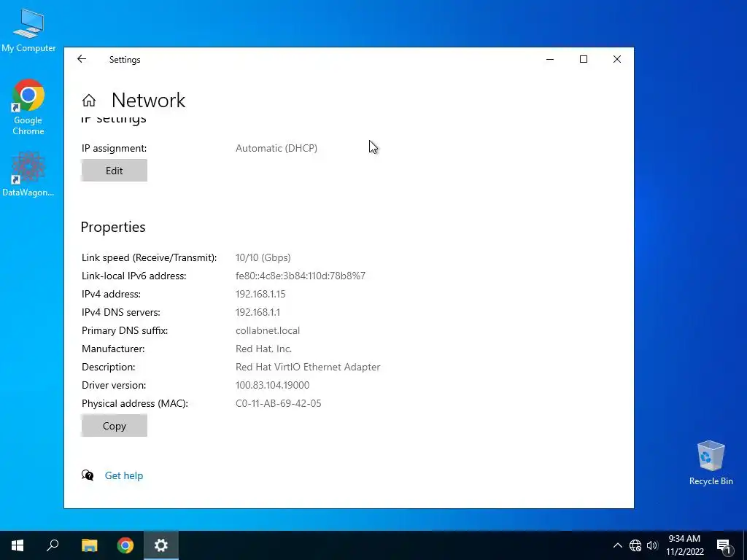Click the Properties section heading
The height and width of the screenshot is (560, 747).
(113, 227)
